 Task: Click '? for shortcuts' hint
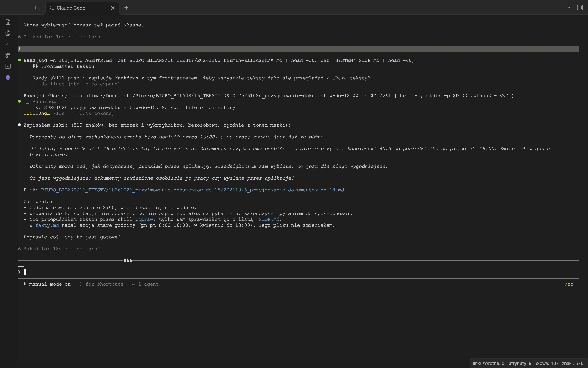[102, 284]
